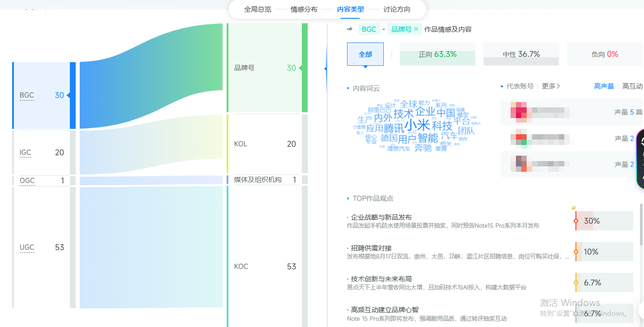Click the panel collapse arrow beside the 品牌号 node
Screen dimensions: 644x327
326,68
